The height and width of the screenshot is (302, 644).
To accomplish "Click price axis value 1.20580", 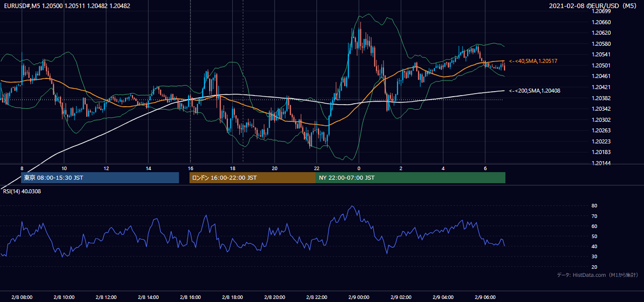I will (x=601, y=44).
